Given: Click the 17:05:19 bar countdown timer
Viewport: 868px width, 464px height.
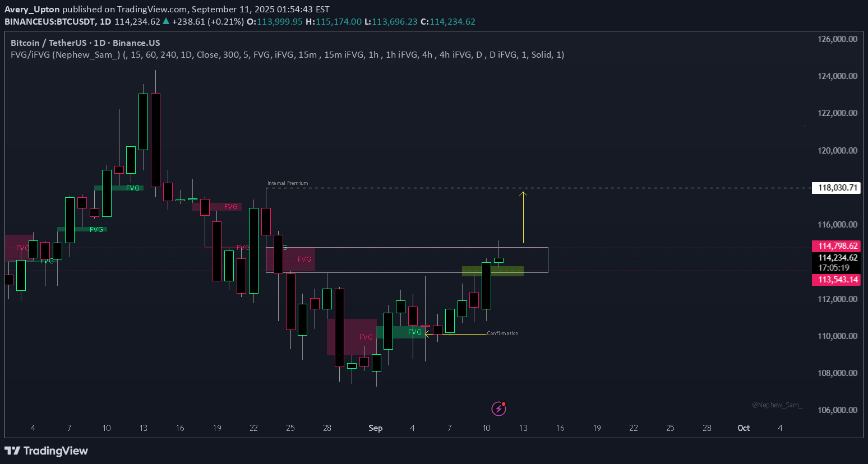Looking at the screenshot, I should (834, 268).
